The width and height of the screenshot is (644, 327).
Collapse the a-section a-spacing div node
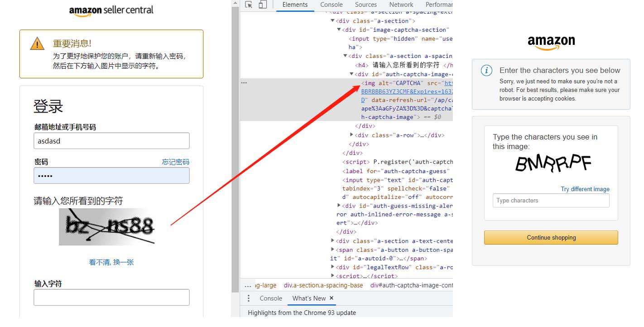pyautogui.click(x=345, y=56)
